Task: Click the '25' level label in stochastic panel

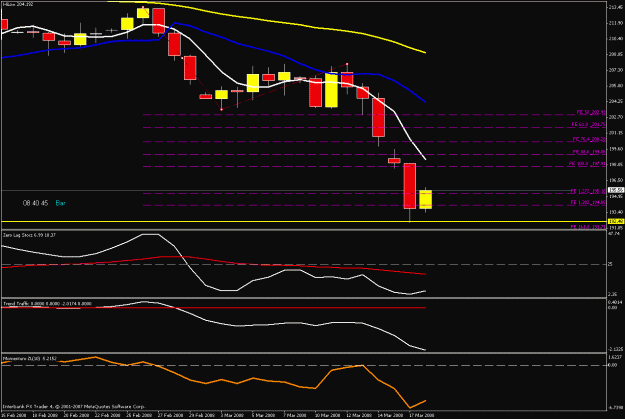Action: (610, 264)
